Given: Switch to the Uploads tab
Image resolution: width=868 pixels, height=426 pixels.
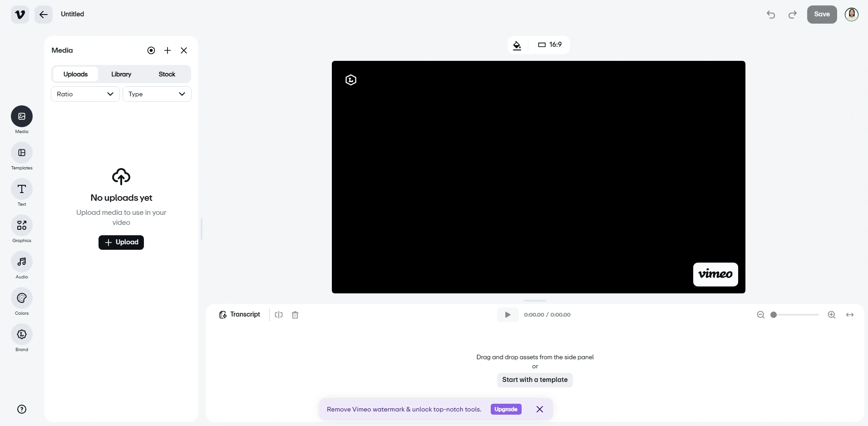Looking at the screenshot, I should coord(75,74).
